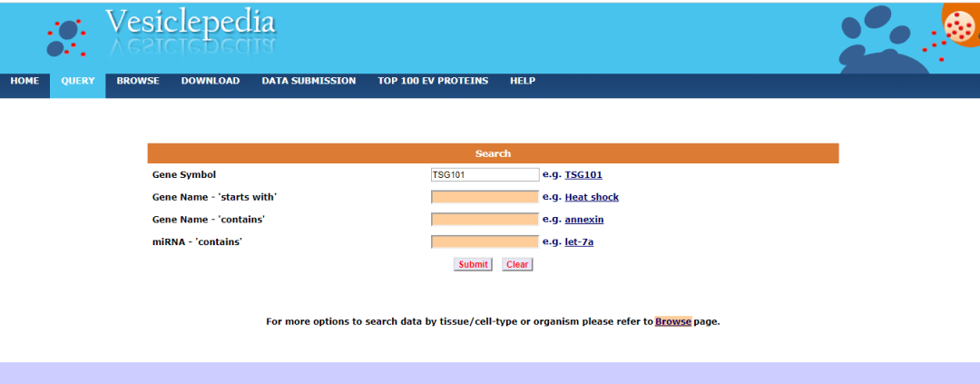This screenshot has width=980, height=384.
Task: Submit the search form
Action: click(473, 264)
